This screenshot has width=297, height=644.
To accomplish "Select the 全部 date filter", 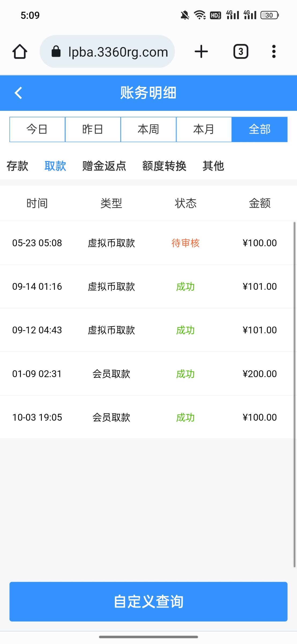I will 259,129.
